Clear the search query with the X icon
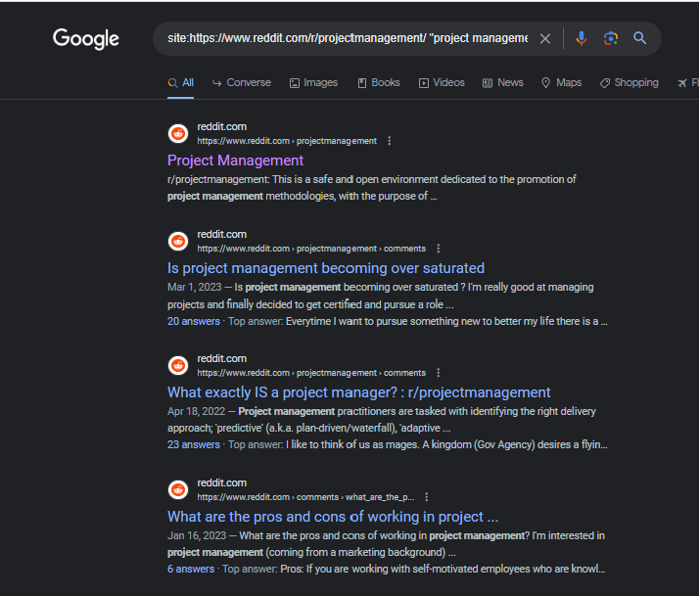This screenshot has height=597, width=700. pos(545,39)
